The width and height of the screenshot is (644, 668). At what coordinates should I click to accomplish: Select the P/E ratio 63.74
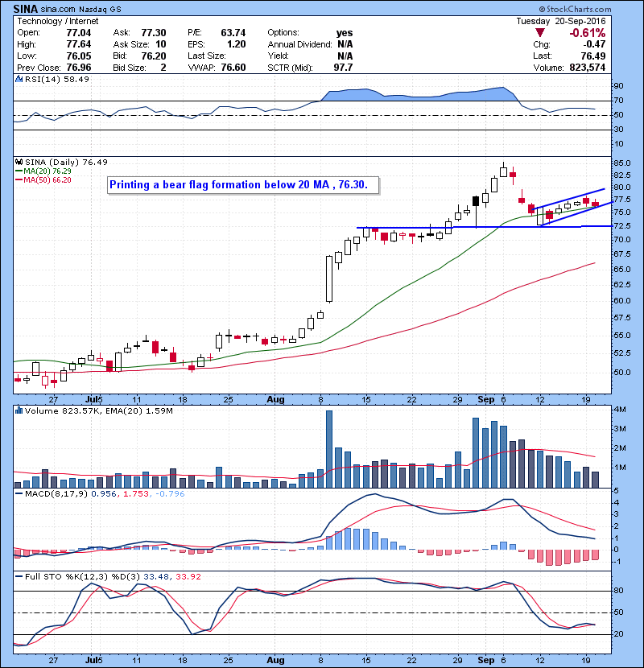point(233,33)
